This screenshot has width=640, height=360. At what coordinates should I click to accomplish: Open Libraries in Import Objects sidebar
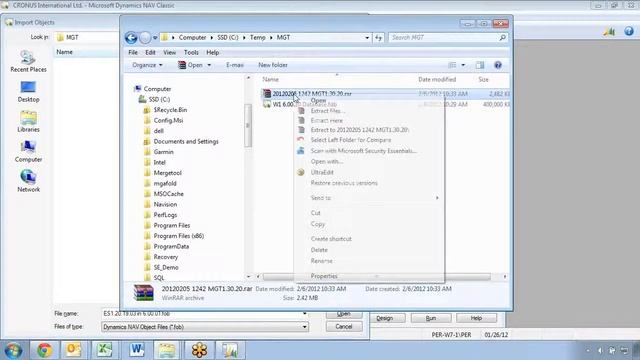click(x=28, y=121)
